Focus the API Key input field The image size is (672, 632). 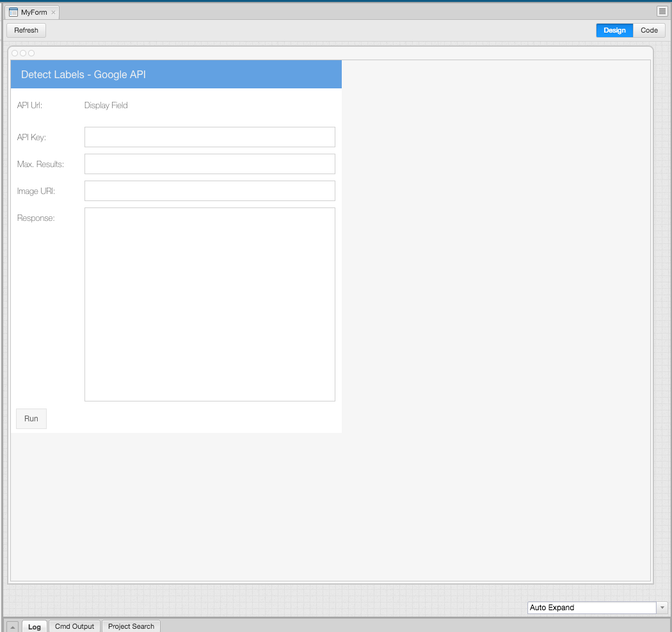pyautogui.click(x=209, y=137)
